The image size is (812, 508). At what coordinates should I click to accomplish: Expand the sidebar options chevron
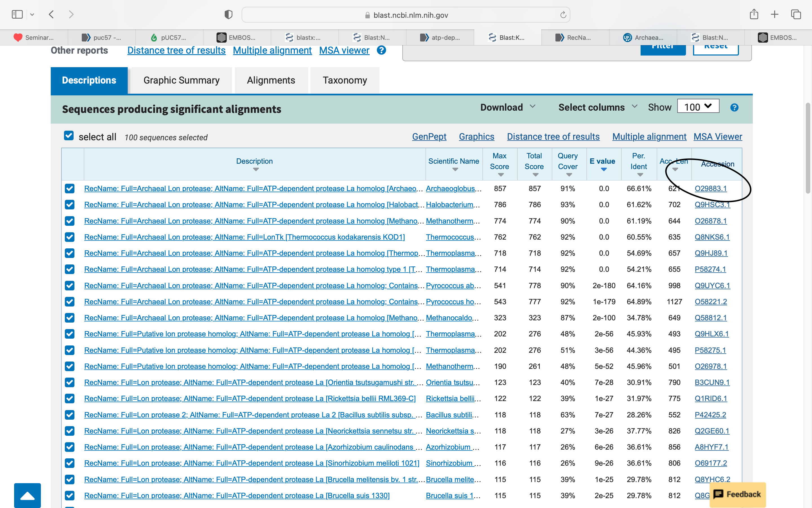[32, 14]
